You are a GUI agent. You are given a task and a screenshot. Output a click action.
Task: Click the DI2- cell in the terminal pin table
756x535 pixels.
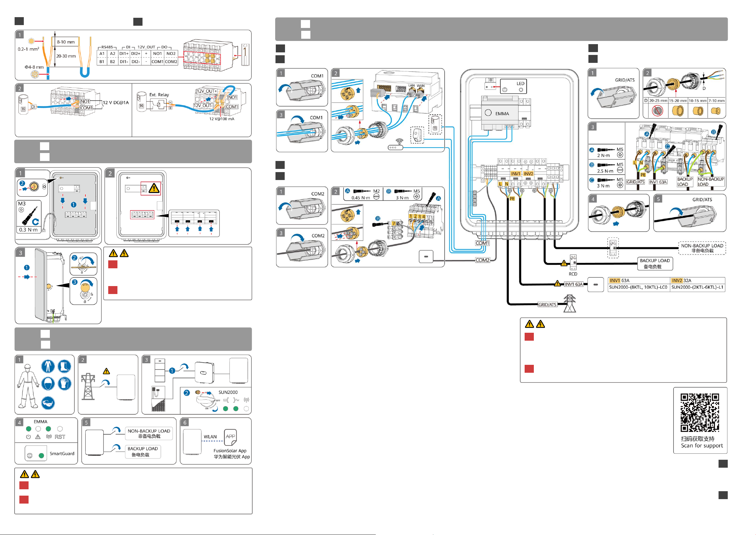click(x=136, y=62)
